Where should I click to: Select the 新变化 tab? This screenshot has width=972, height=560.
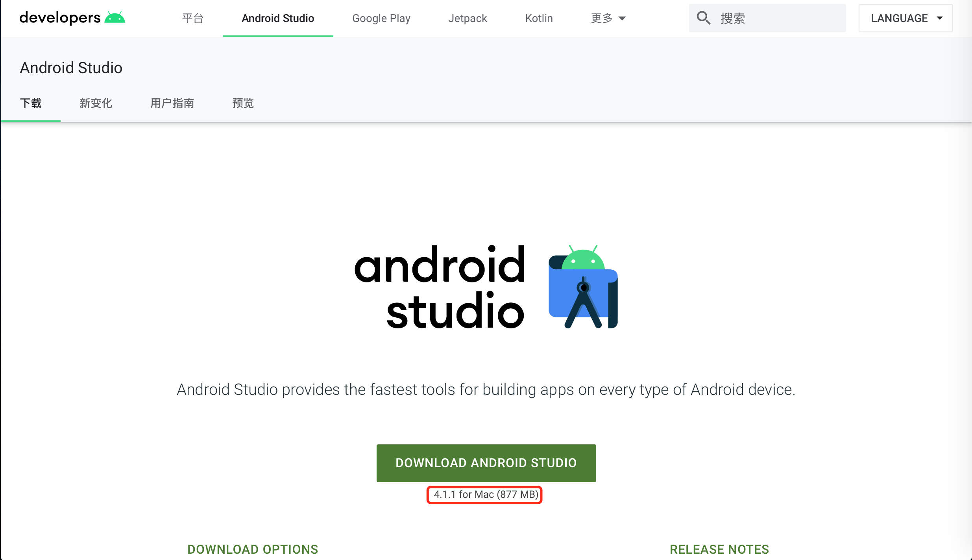96,103
